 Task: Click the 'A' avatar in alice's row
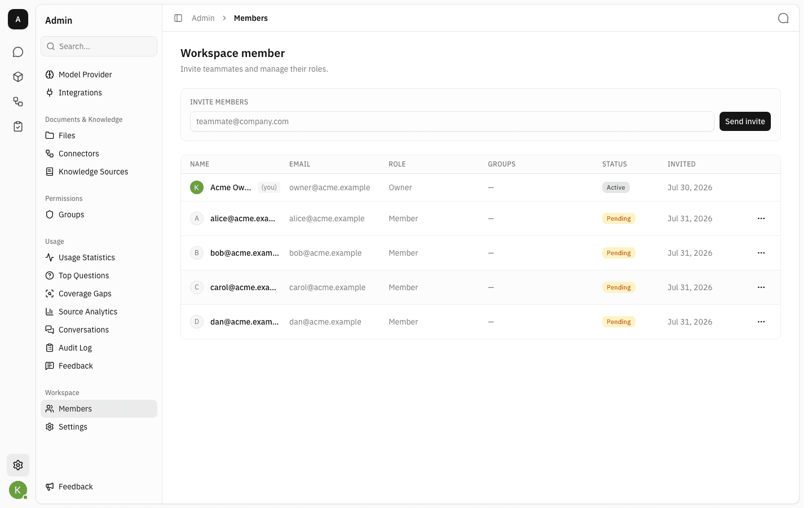coord(197,218)
